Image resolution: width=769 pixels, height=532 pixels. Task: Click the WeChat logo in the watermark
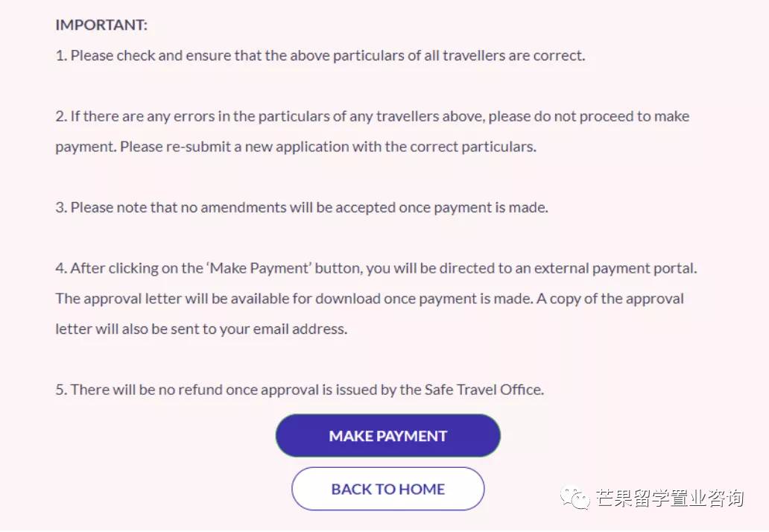pyautogui.click(x=576, y=497)
